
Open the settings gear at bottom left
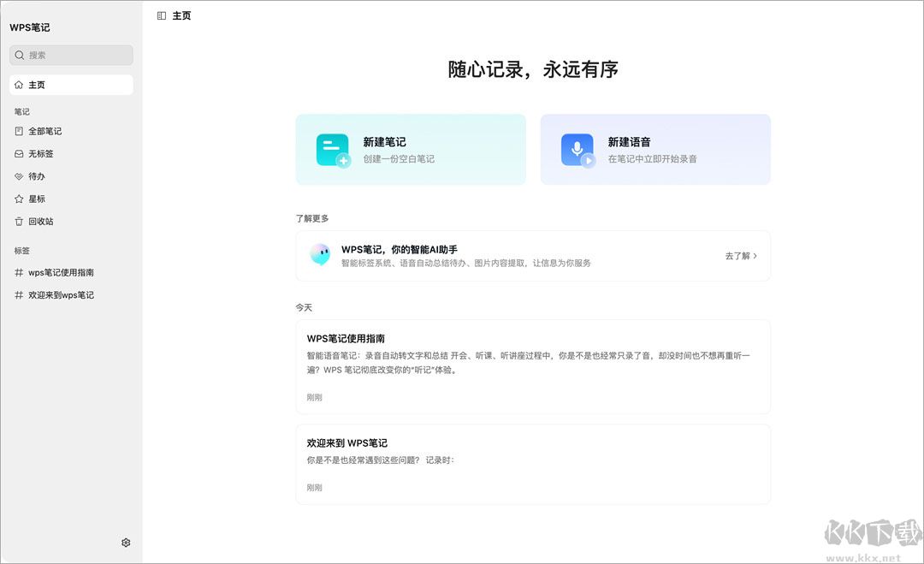tap(125, 542)
